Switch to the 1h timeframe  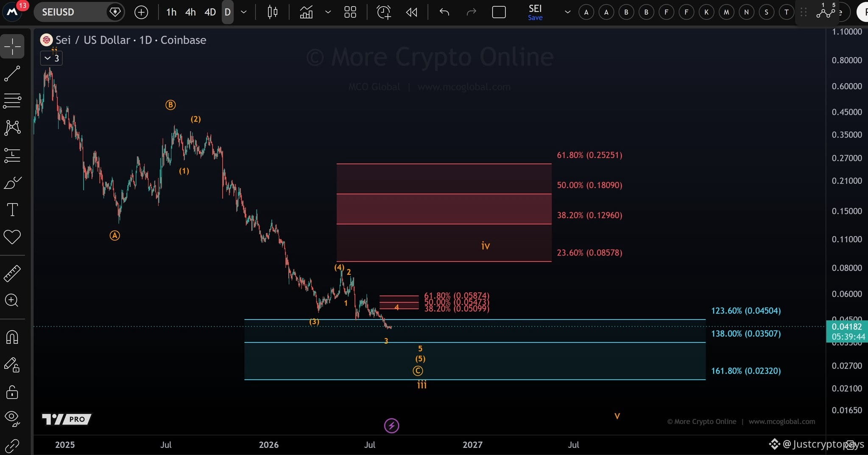click(x=171, y=12)
